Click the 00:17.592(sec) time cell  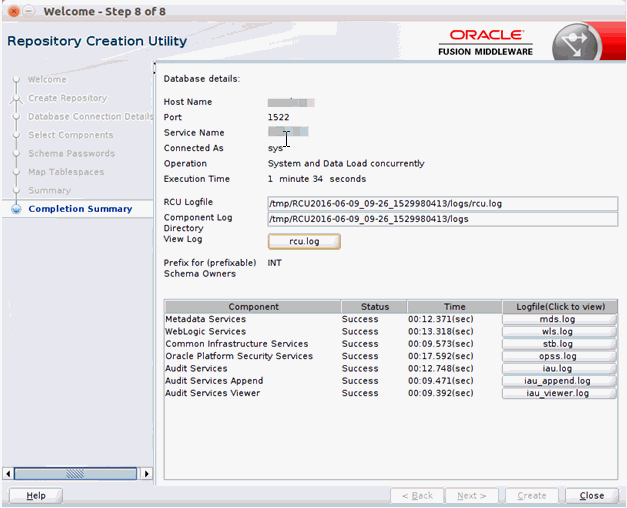pyautogui.click(x=441, y=356)
